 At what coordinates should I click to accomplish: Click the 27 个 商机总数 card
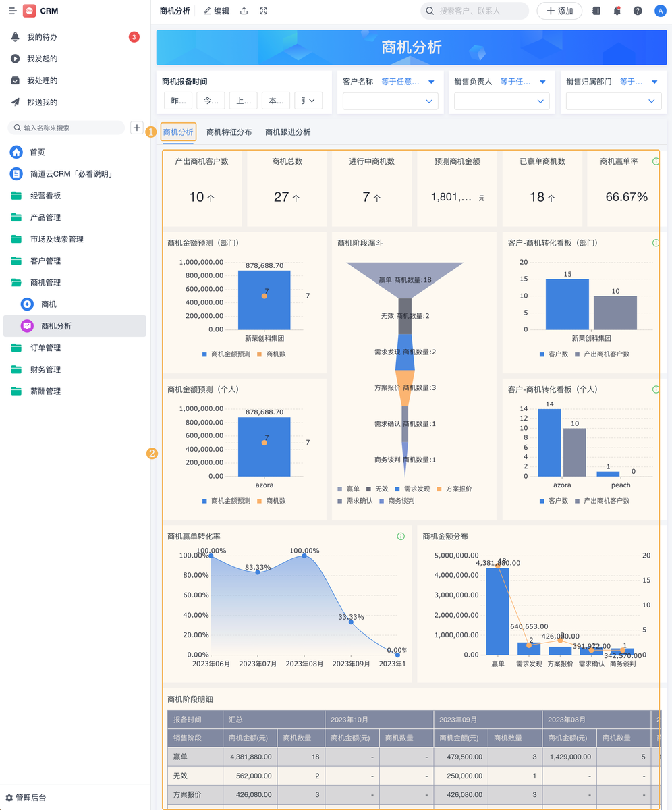coord(287,188)
